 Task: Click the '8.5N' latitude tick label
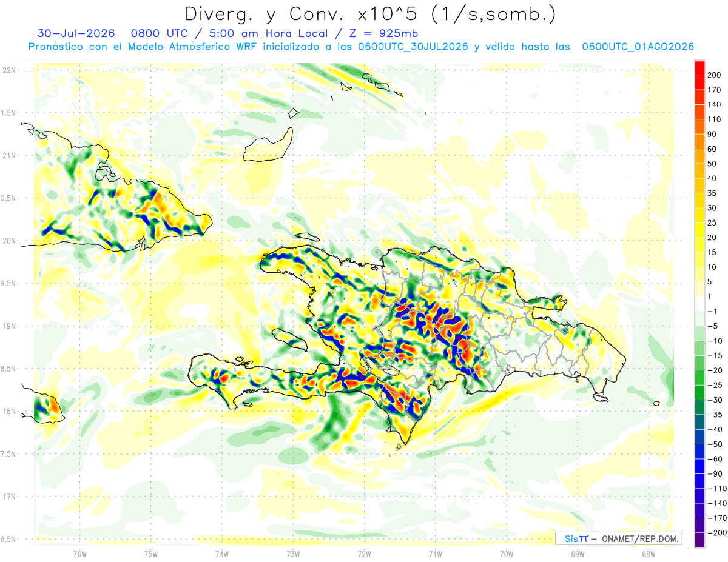8,369
